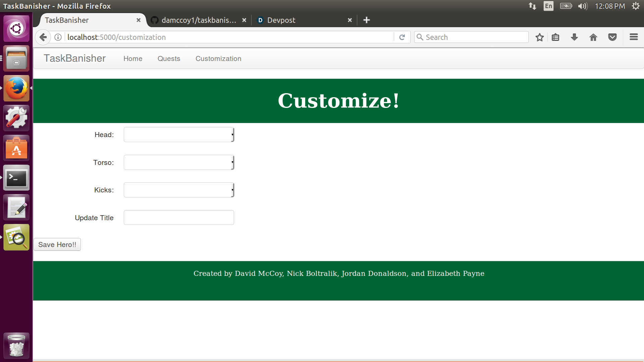Open the Quests nav link
This screenshot has height=362, width=644.
169,59
